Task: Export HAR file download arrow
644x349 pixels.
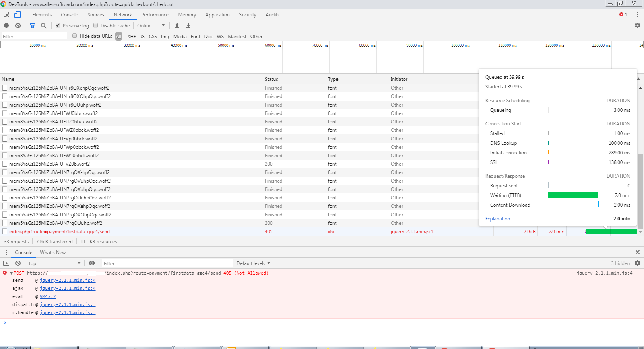Action: (x=188, y=25)
